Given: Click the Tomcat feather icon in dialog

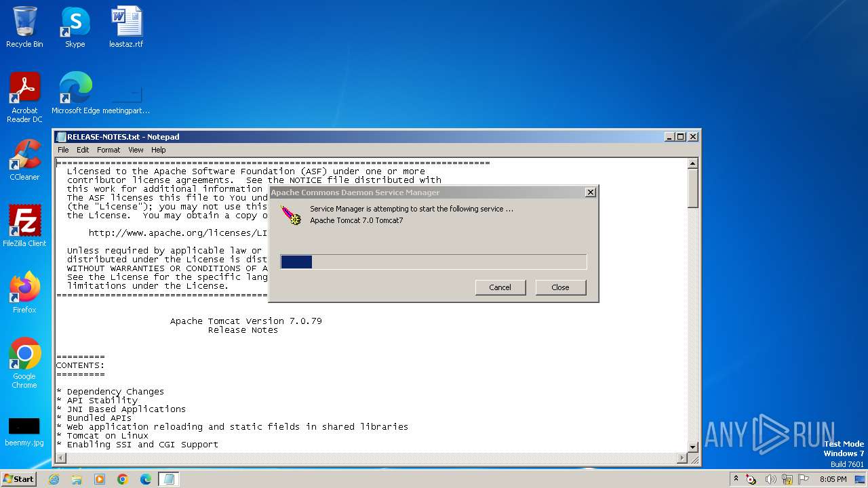Looking at the screenshot, I should click(x=292, y=215).
